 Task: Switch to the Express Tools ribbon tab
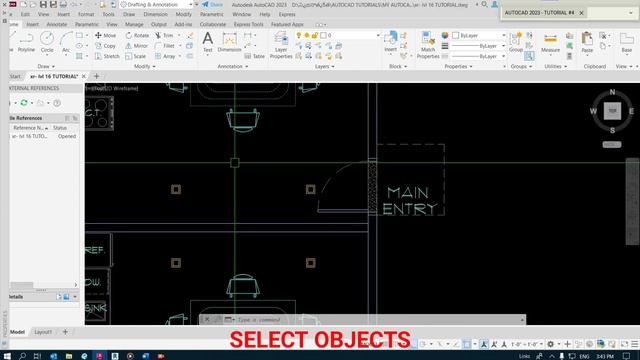click(x=249, y=24)
